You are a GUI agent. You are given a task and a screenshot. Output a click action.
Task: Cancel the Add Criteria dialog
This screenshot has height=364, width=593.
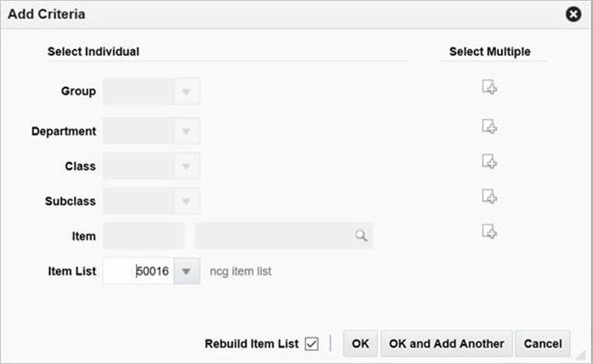click(x=543, y=343)
